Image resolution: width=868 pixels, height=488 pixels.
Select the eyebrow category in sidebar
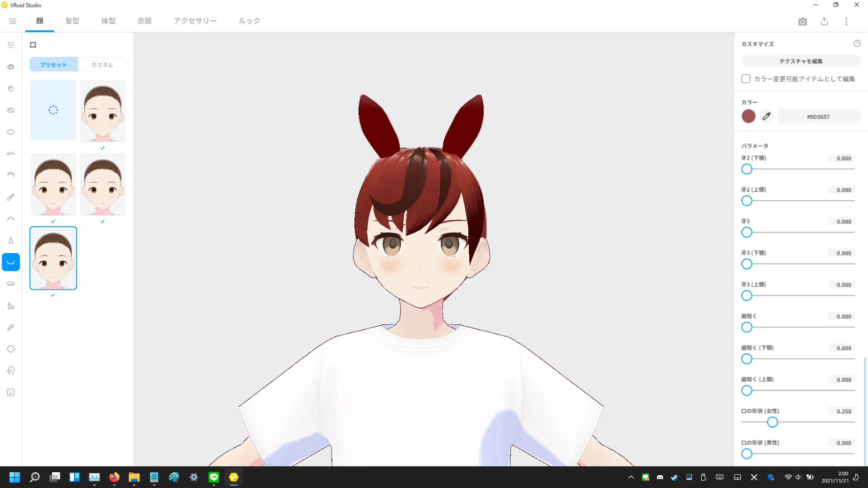pos(11,154)
